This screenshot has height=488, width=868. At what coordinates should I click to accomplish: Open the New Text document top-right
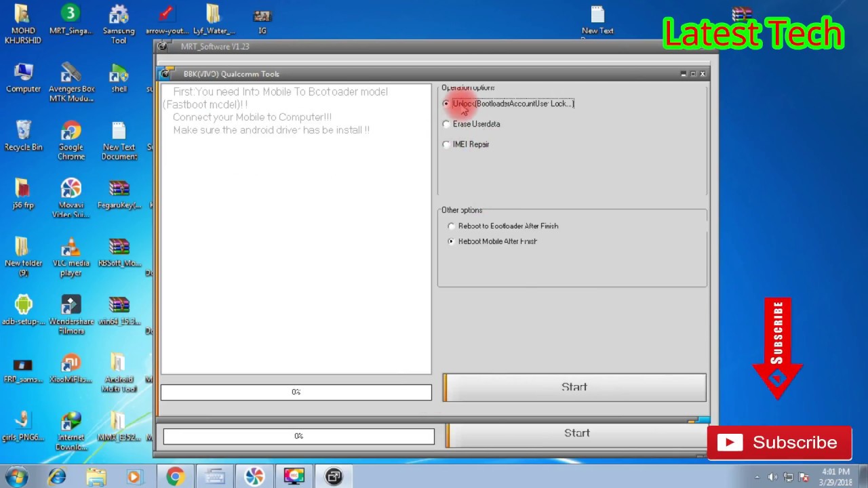click(597, 20)
